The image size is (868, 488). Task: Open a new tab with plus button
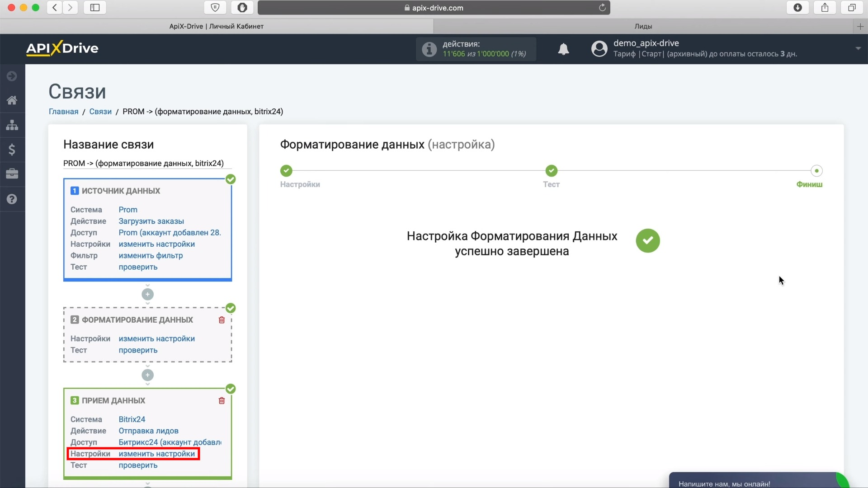point(860,27)
